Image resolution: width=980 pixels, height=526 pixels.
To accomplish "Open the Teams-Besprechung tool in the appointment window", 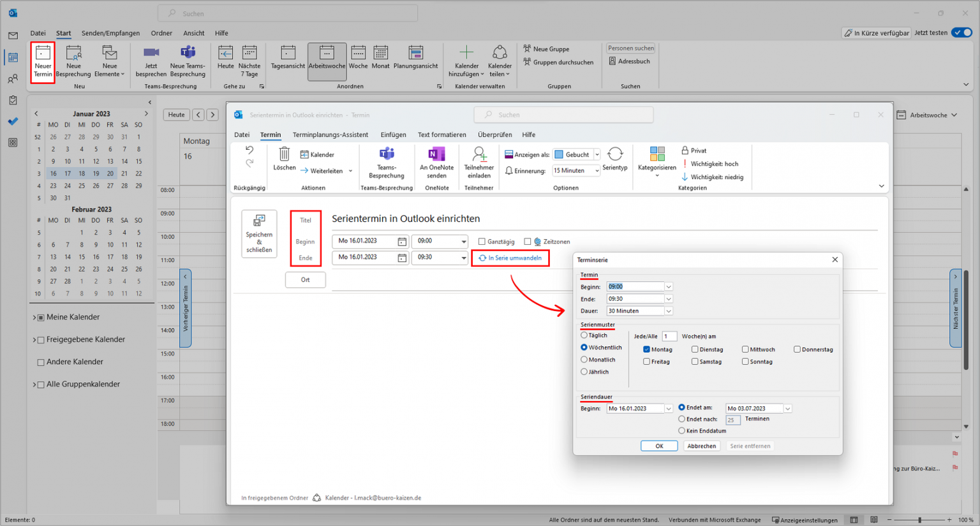I will tap(387, 164).
